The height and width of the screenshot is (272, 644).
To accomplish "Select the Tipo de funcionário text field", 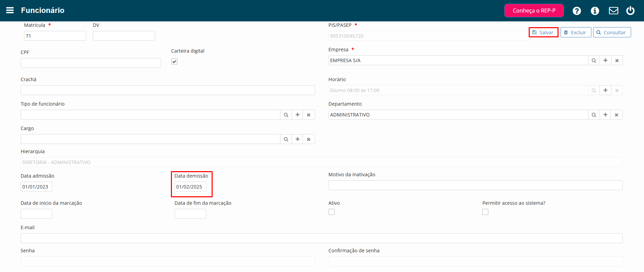I will pos(150,115).
